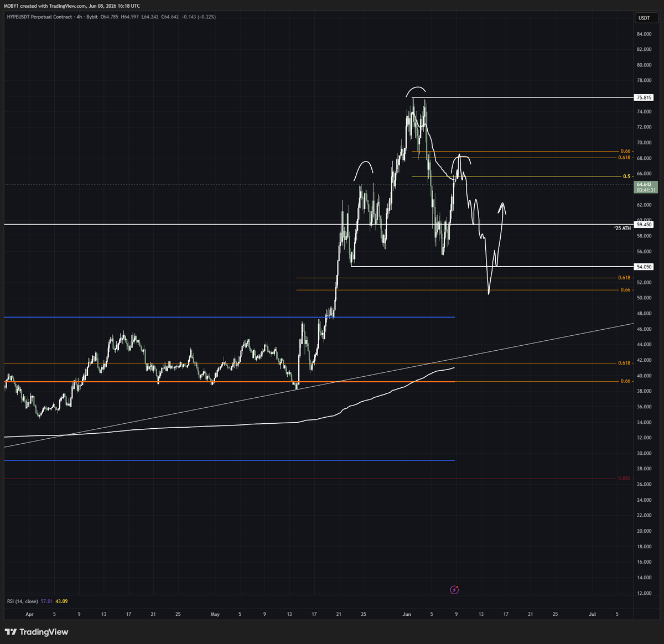Click the May label on time axis

coord(215,614)
